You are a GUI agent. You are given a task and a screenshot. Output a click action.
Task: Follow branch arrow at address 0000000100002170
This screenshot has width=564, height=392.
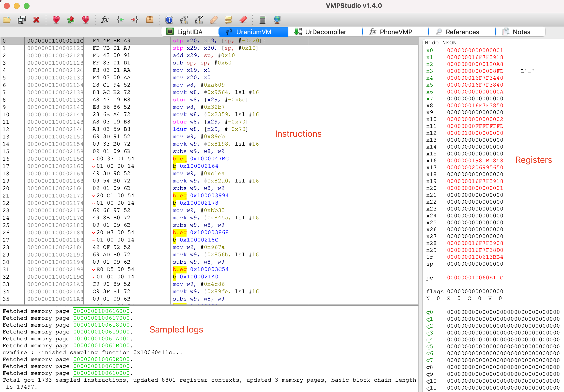click(94, 196)
